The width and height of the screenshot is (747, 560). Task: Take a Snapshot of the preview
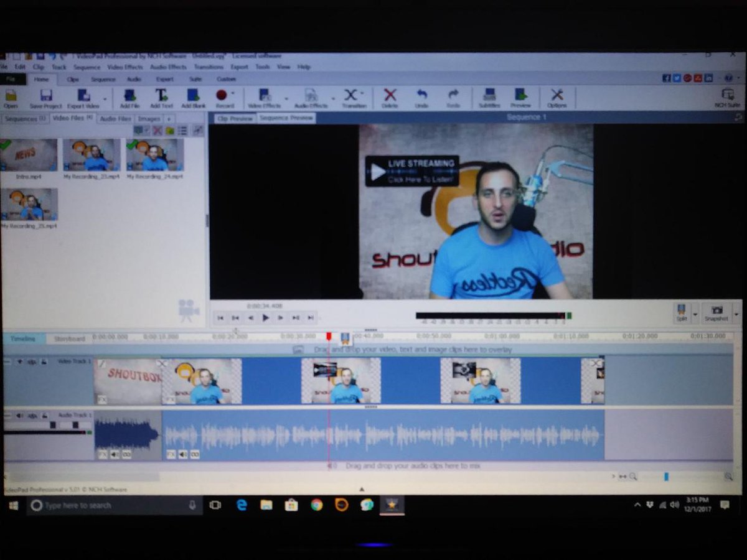tap(716, 312)
